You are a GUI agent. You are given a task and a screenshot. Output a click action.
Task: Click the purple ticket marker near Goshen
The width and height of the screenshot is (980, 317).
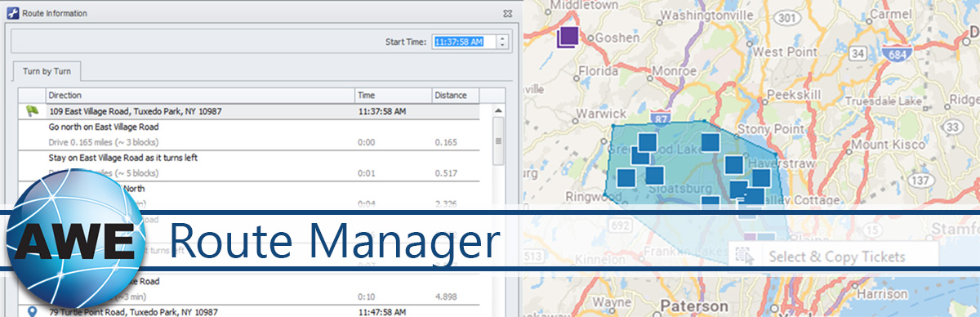[568, 37]
